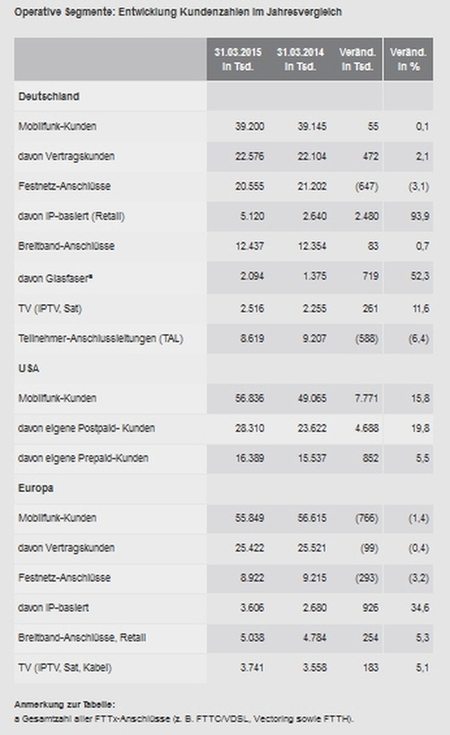Click the (766) change value in Europa
Image resolution: width=450 pixels, height=735 pixels.
coord(367,518)
